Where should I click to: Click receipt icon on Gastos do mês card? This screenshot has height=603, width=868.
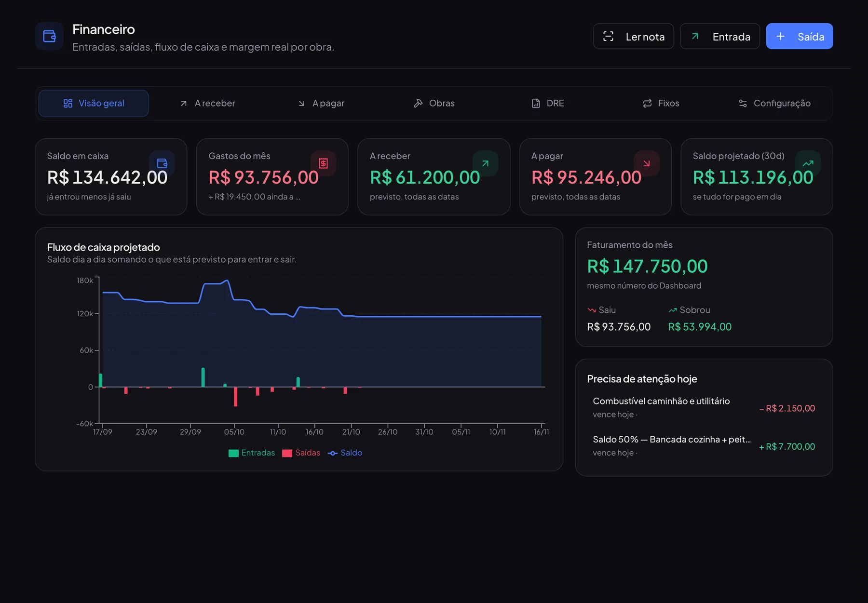click(323, 163)
